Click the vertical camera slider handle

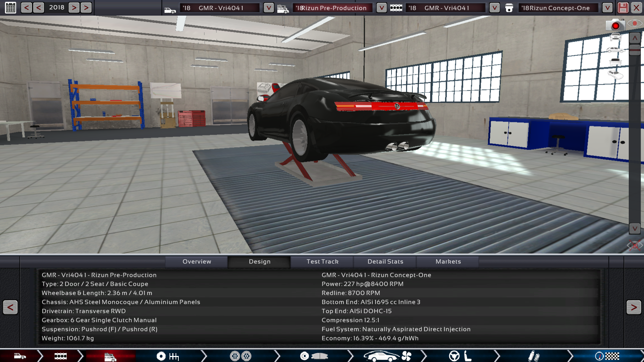pos(634,49)
